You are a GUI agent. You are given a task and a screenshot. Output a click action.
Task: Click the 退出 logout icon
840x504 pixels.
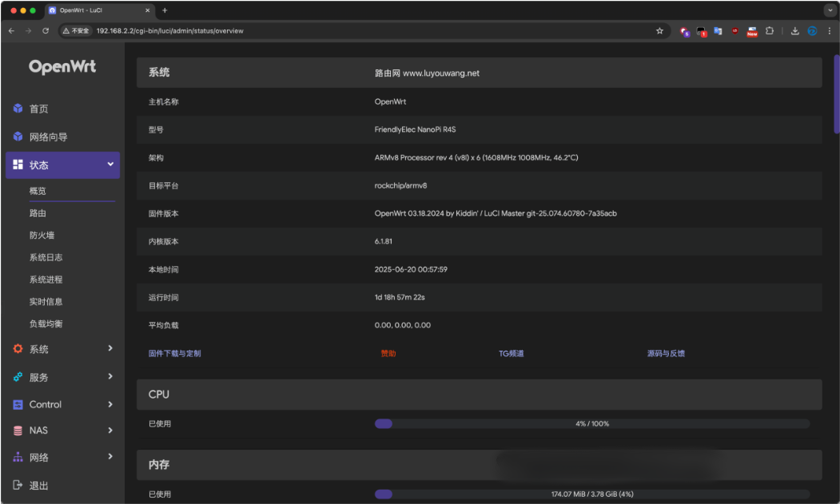point(18,485)
